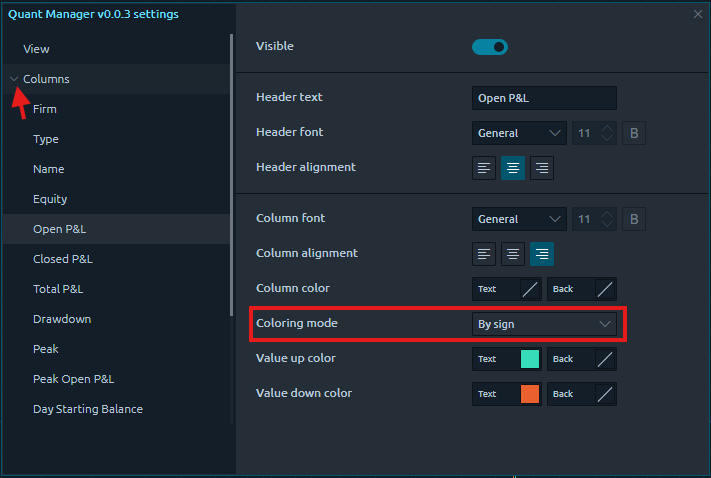
Task: Turn off the Visible toggle
Action: [x=490, y=47]
